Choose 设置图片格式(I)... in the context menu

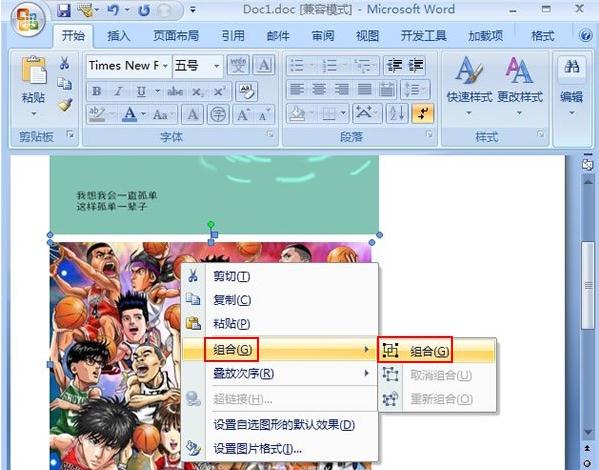[280, 449]
